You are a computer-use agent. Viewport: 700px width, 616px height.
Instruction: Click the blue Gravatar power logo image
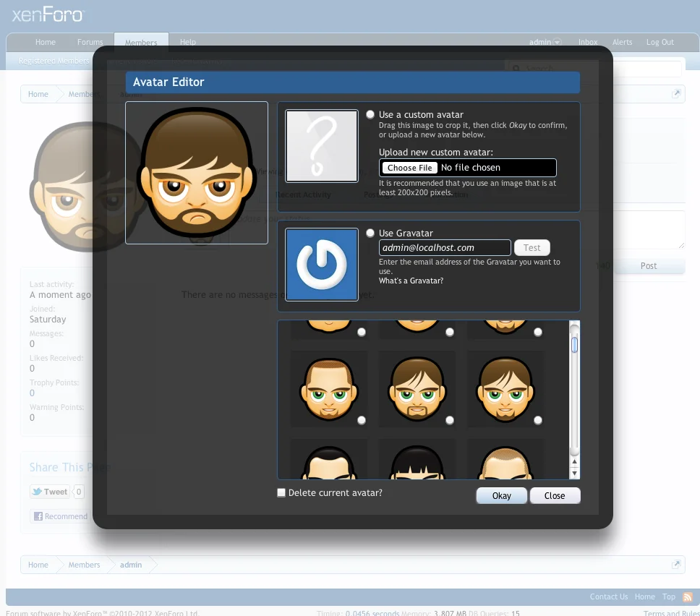(x=321, y=265)
